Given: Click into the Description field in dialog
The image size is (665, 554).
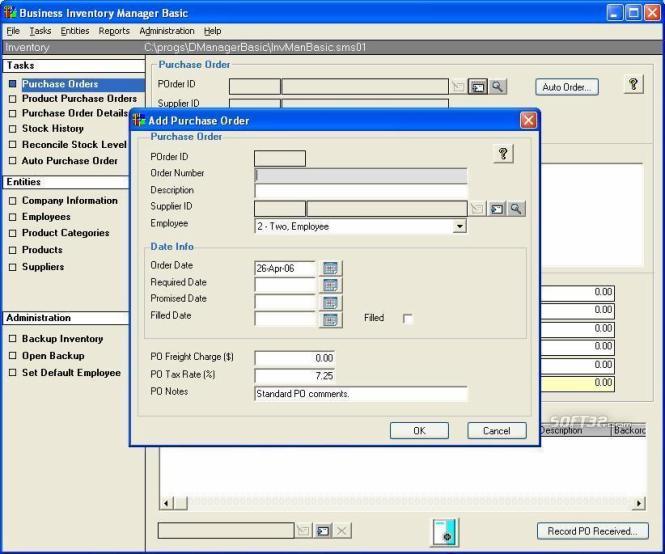Looking at the screenshot, I should [x=361, y=191].
